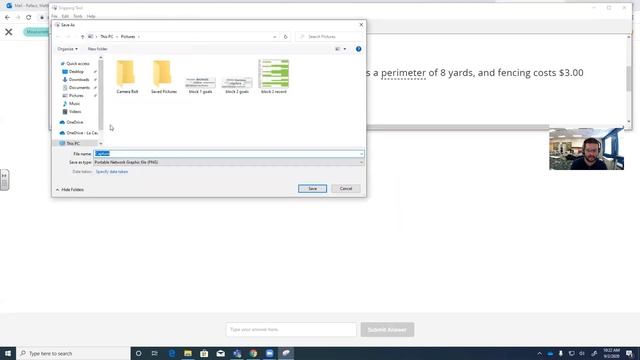640x360 pixels.
Task: Select the block 2 goals image
Action: click(237, 85)
